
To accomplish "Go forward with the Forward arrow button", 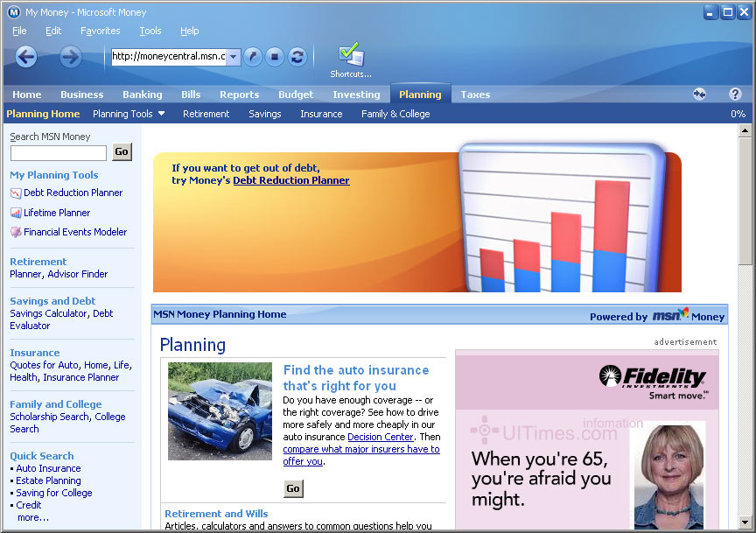I will click(x=70, y=57).
